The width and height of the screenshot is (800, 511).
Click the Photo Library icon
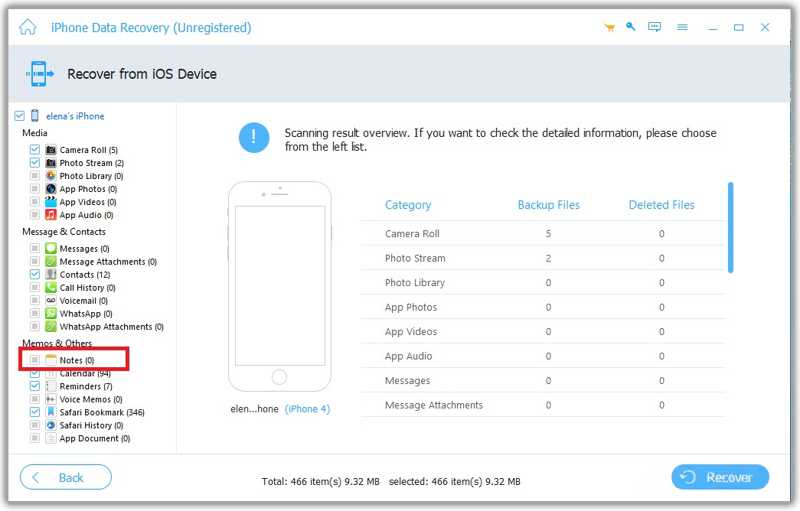click(x=51, y=175)
